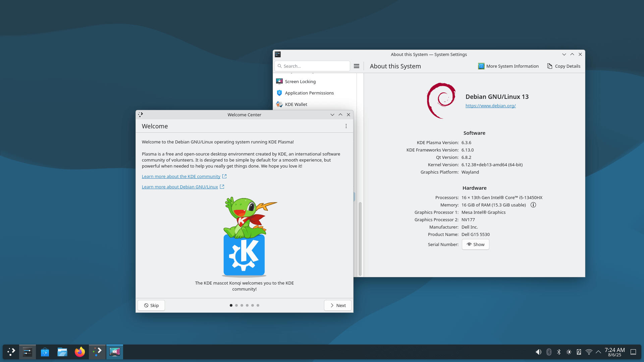Click the System Settings search field
The height and width of the screenshot is (362, 644).
[x=315, y=66]
